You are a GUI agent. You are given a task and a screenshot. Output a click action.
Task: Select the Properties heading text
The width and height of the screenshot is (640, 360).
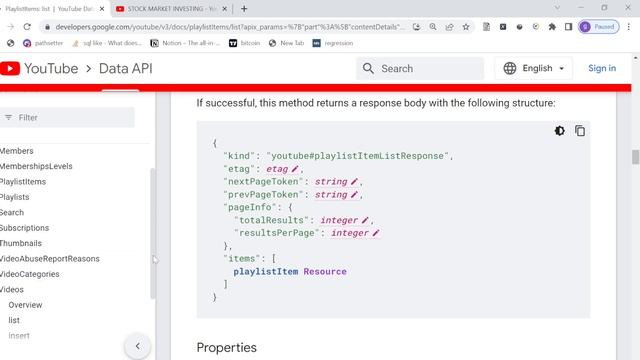coord(227,347)
